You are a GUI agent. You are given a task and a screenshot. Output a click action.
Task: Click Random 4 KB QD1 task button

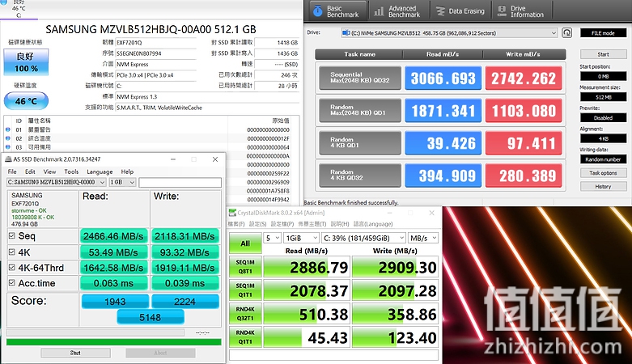pos(360,142)
